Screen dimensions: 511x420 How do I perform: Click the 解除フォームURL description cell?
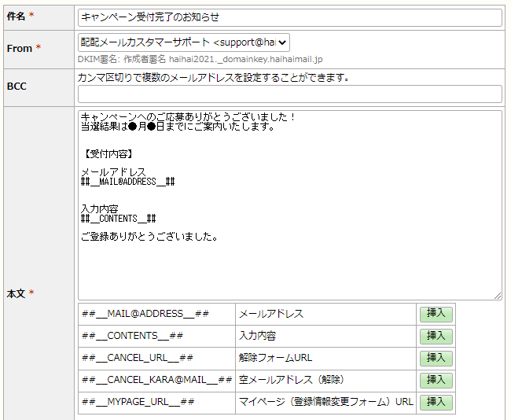tap(326, 359)
